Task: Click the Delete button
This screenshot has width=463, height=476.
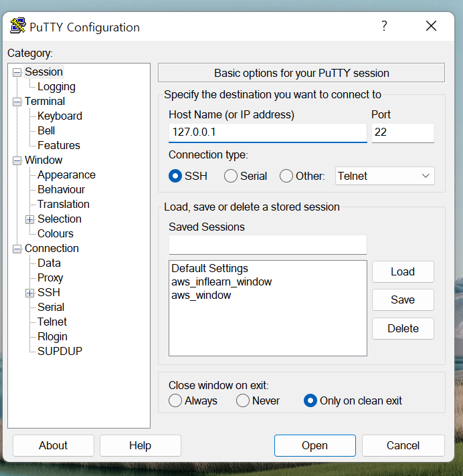Action: [x=403, y=329]
